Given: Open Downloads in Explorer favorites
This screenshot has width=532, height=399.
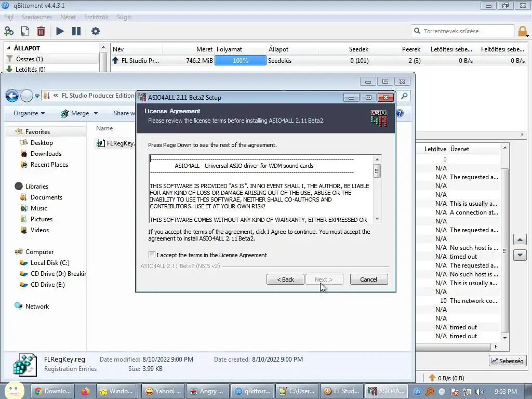Looking at the screenshot, I should tap(46, 154).
